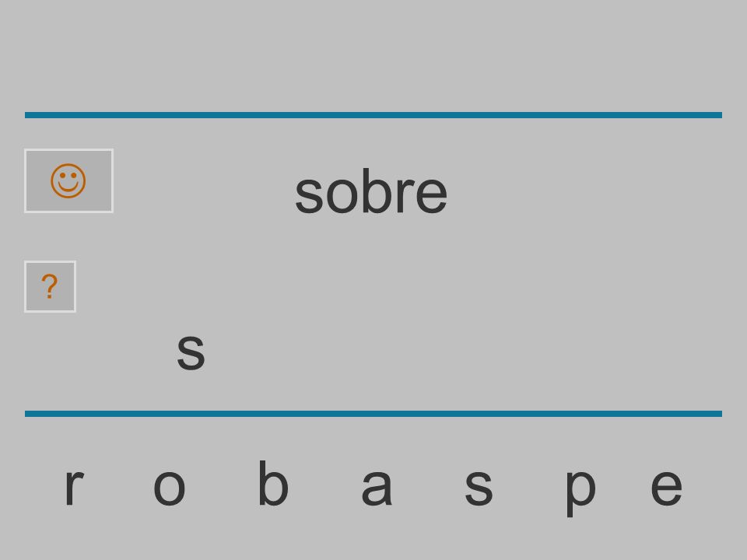Click the typed "s" in the answer area
This screenshot has height=560, width=747.
tap(191, 352)
